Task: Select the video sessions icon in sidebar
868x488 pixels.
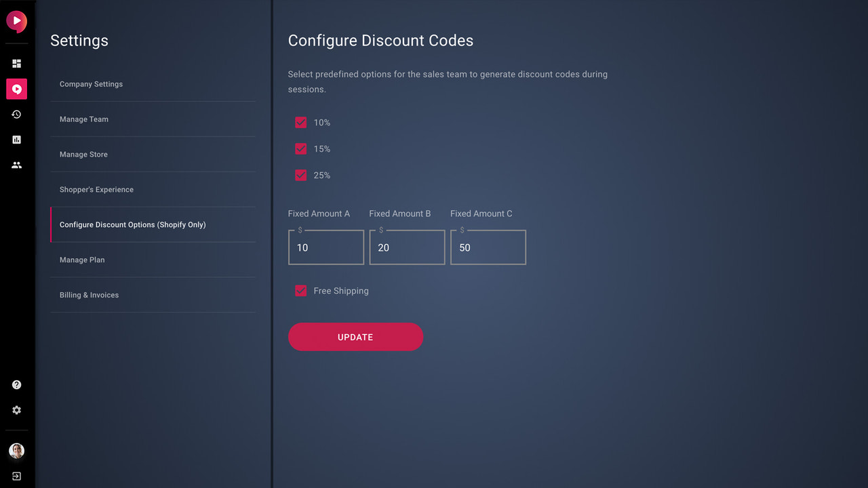Action: pyautogui.click(x=16, y=89)
